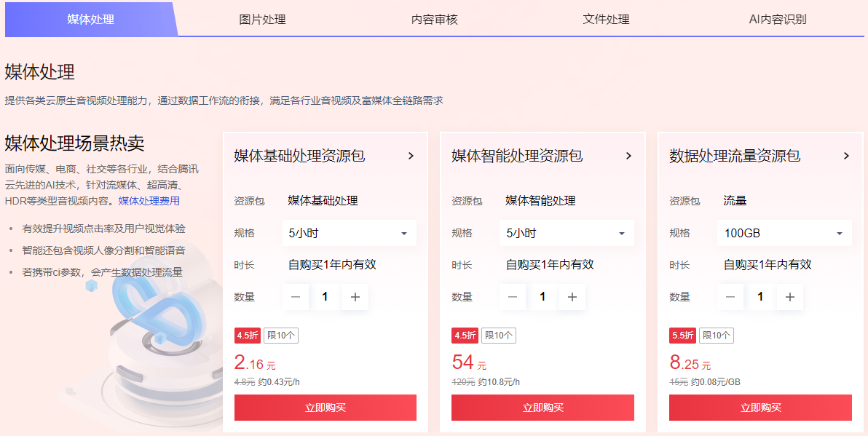This screenshot has width=868, height=436.
Task: Click 立即购买 for the 54元 package
Action: pyautogui.click(x=543, y=408)
